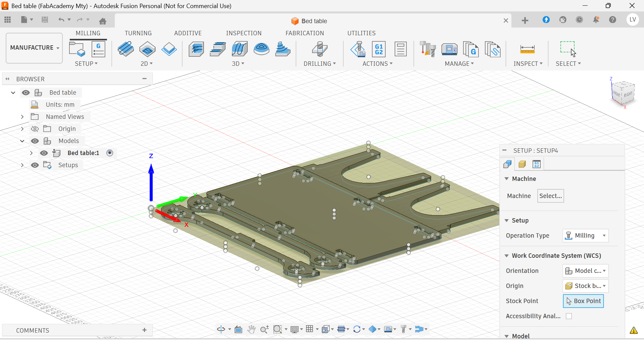Switch to the INSPECTION tab
Screen dimensions: 644x340
click(244, 33)
